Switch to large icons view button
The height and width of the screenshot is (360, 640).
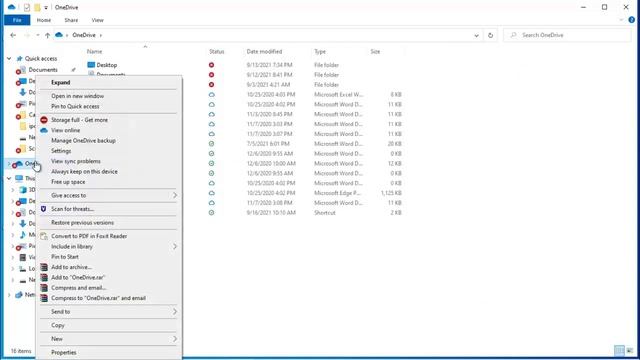click(x=630, y=351)
